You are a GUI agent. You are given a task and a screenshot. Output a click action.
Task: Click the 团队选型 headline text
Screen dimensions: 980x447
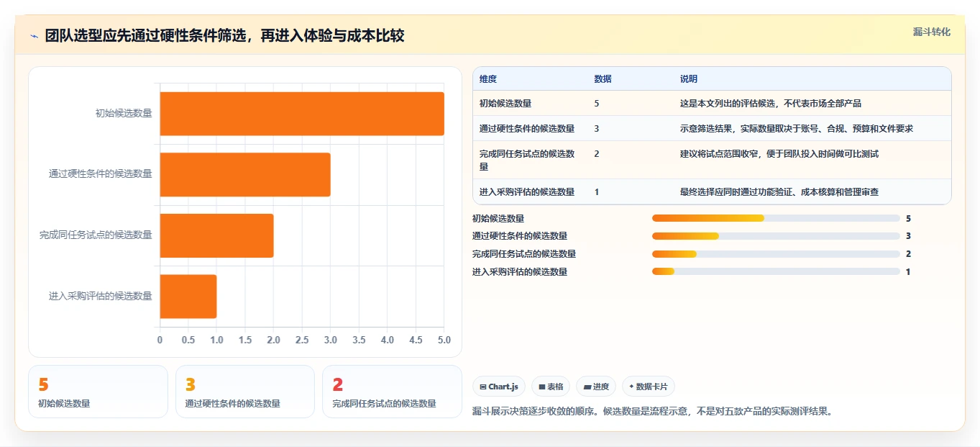(224, 36)
